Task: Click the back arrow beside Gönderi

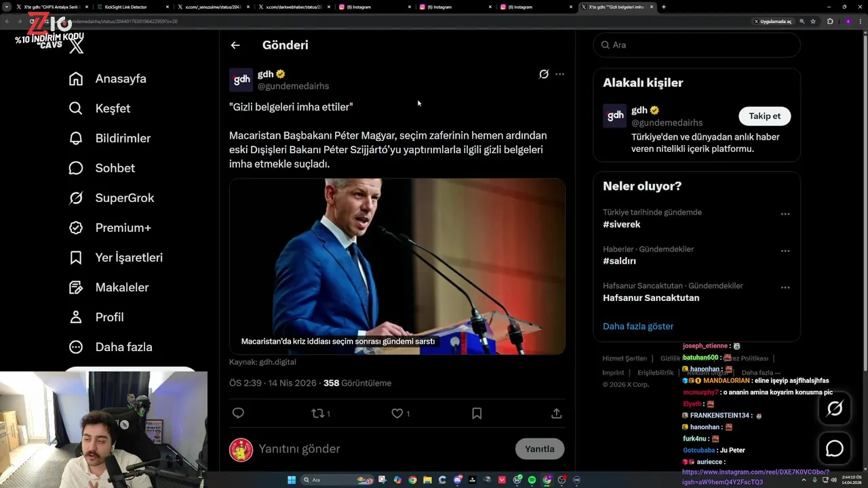Action: 235,45
